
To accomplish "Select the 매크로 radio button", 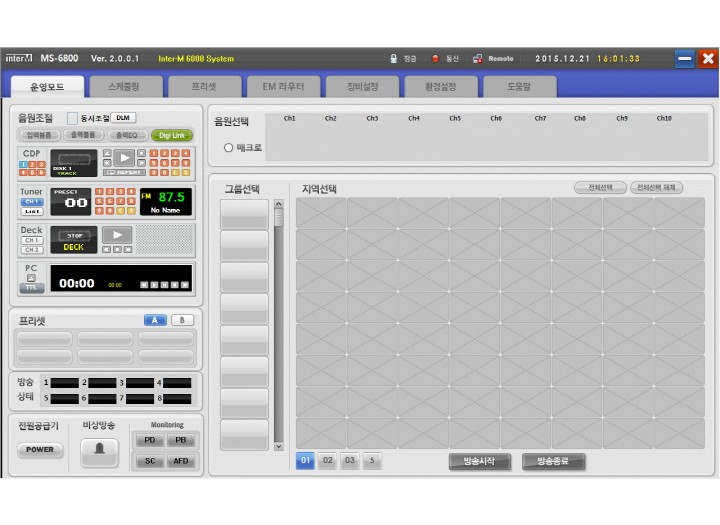I will coord(228,147).
